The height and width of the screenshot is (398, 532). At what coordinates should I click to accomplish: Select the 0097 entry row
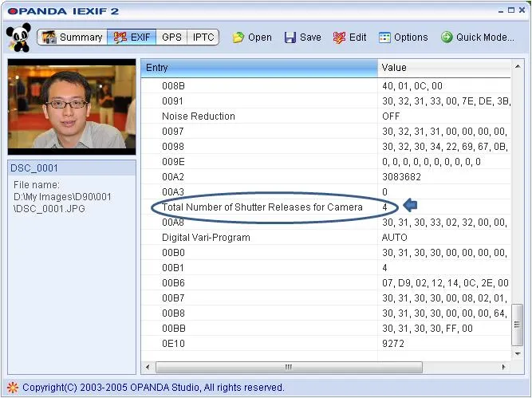tap(325, 132)
